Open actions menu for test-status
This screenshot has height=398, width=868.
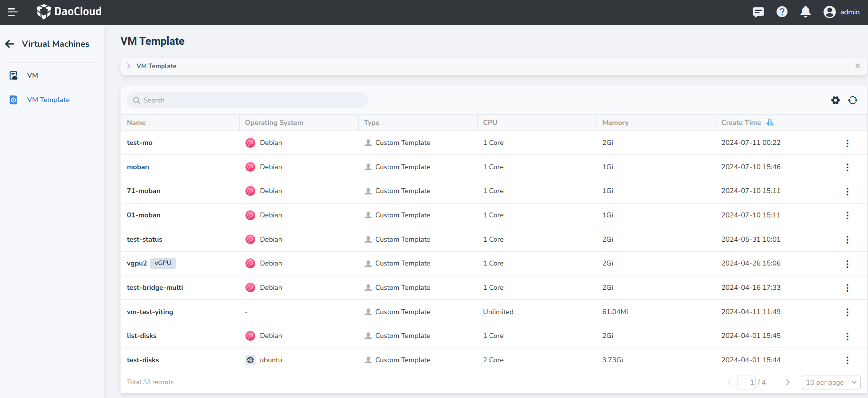[x=847, y=240]
